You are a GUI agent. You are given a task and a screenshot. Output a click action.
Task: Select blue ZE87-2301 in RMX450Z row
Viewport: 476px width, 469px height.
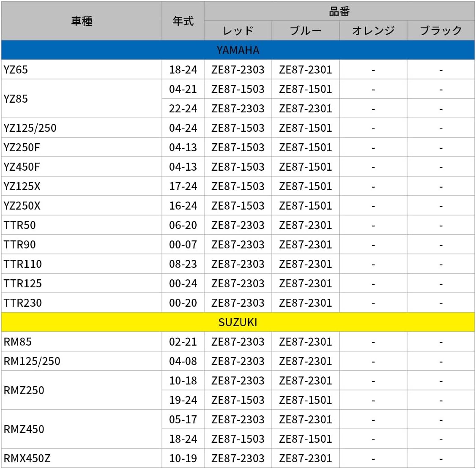[x=305, y=458]
